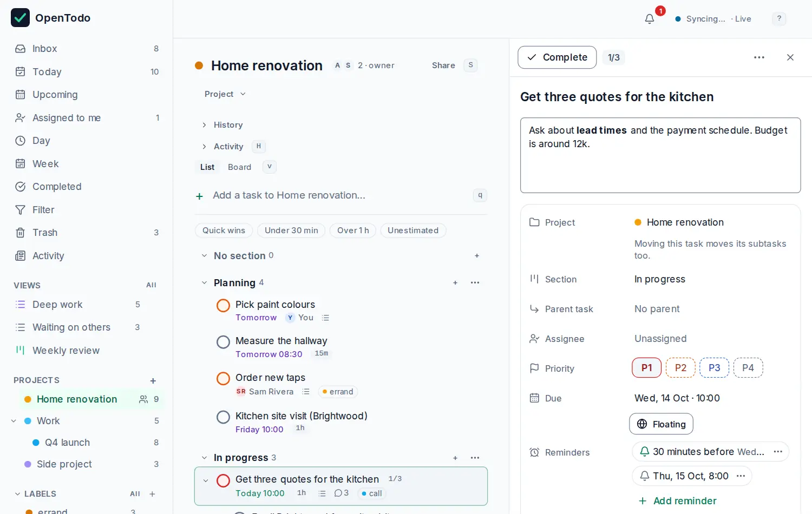Image resolution: width=812 pixels, height=514 pixels.
Task: Click the plus icon next to LABELS
Action: tap(152, 494)
